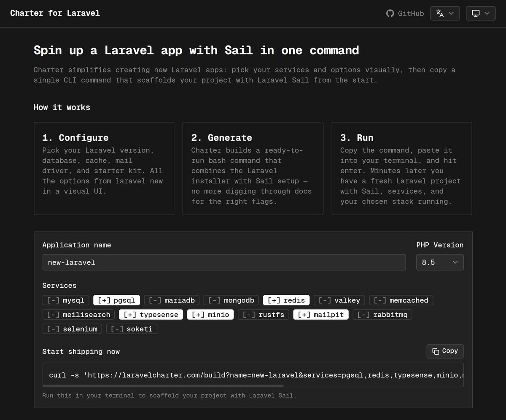Click the 1. Configure step card

pos(104,169)
